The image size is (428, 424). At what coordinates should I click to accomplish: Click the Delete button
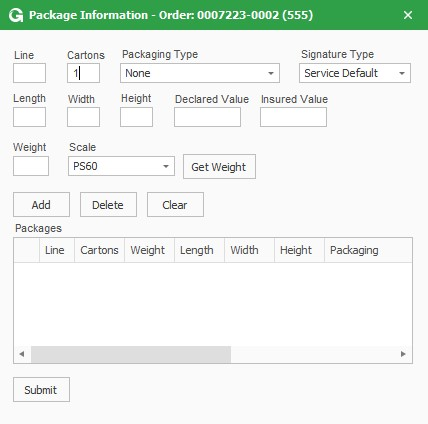click(x=108, y=204)
